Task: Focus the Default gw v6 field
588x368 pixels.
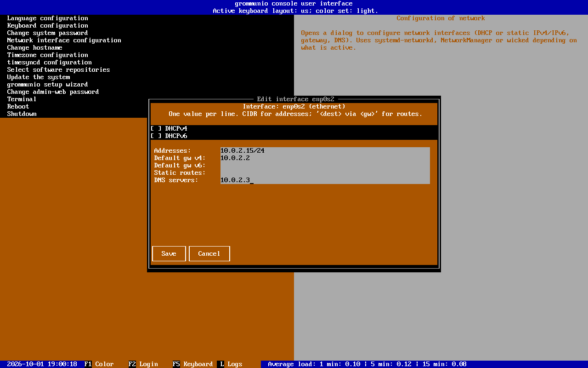Action: click(x=325, y=166)
